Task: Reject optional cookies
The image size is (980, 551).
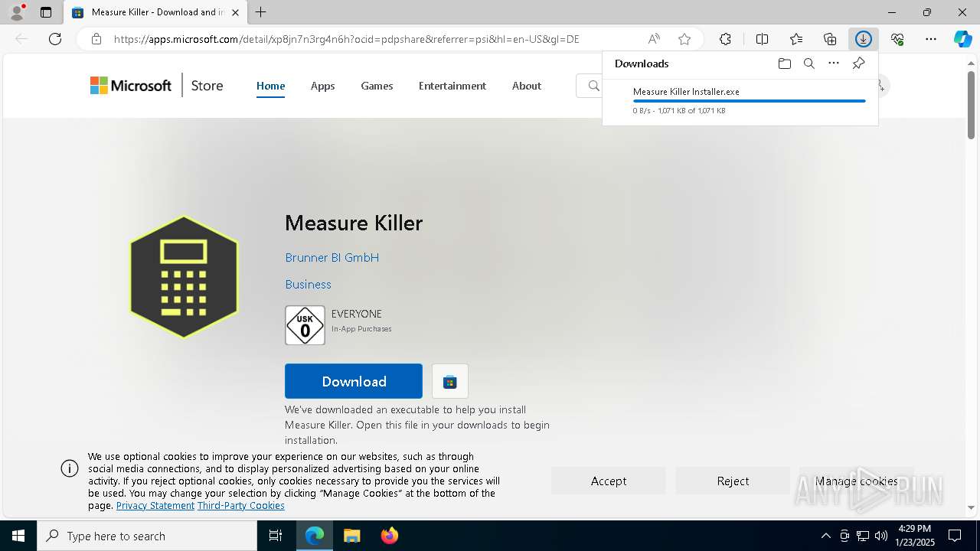Action: [733, 481]
